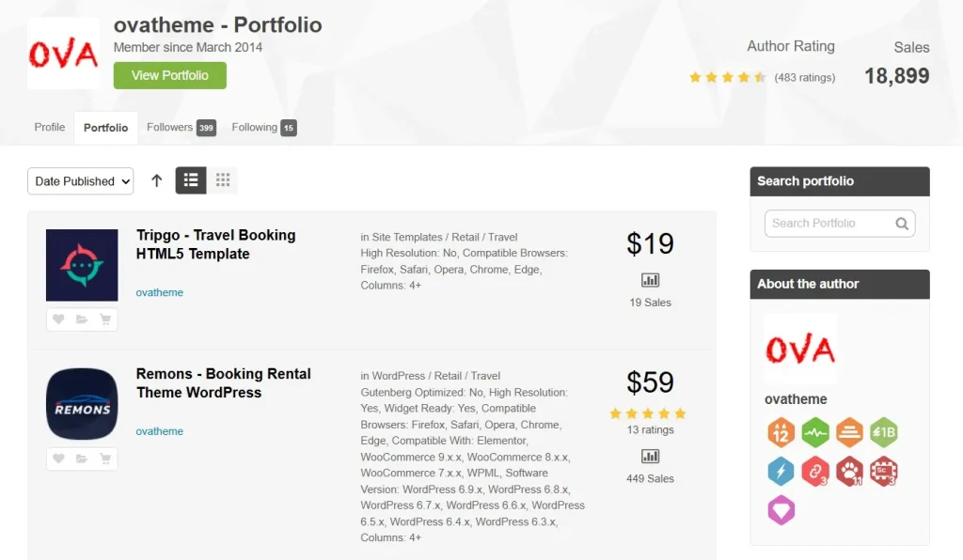The width and height of the screenshot is (963, 560).
Task: Click the search magnifier icon in portfolio search
Action: (x=902, y=224)
